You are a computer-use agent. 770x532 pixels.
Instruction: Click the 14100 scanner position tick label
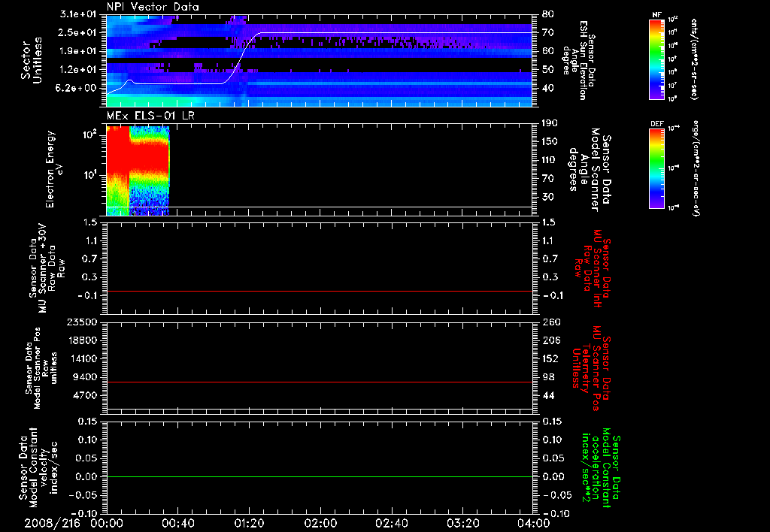[83, 358]
